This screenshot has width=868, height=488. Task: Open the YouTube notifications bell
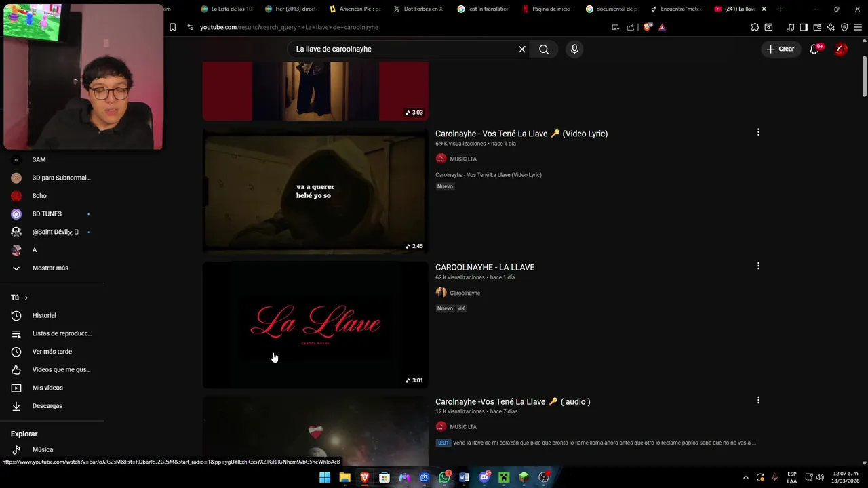815,49
